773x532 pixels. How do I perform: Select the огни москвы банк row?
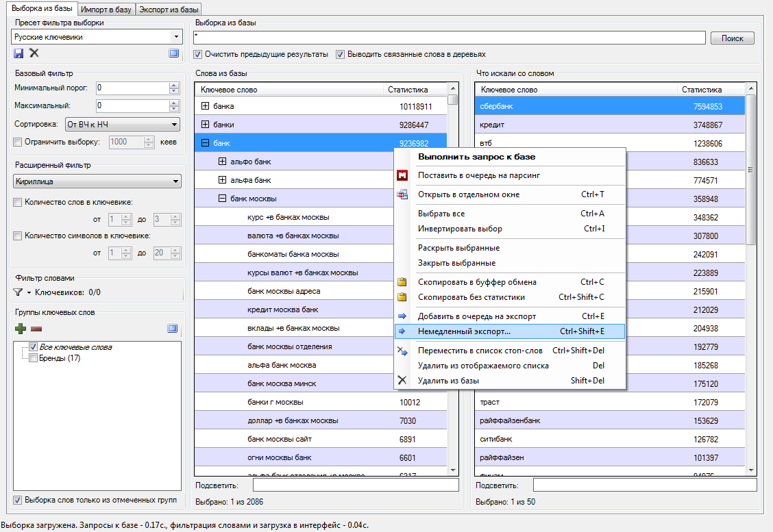(x=321, y=457)
